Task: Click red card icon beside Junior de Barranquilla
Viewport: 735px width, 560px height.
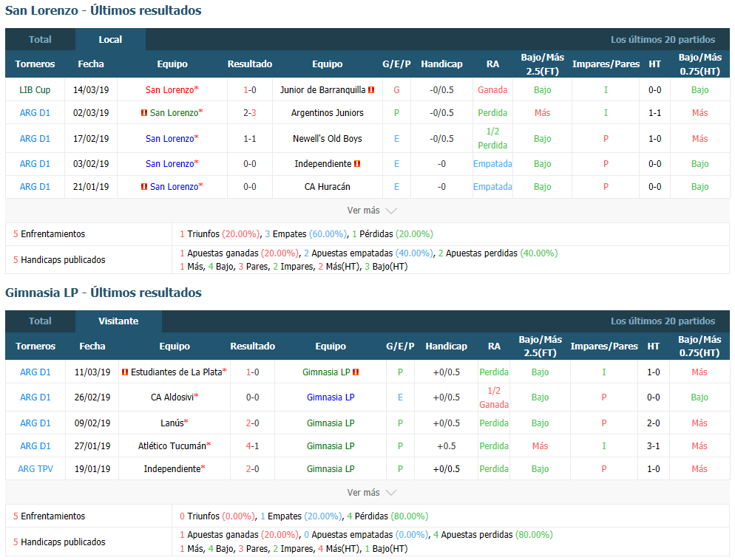Action: 371,90
